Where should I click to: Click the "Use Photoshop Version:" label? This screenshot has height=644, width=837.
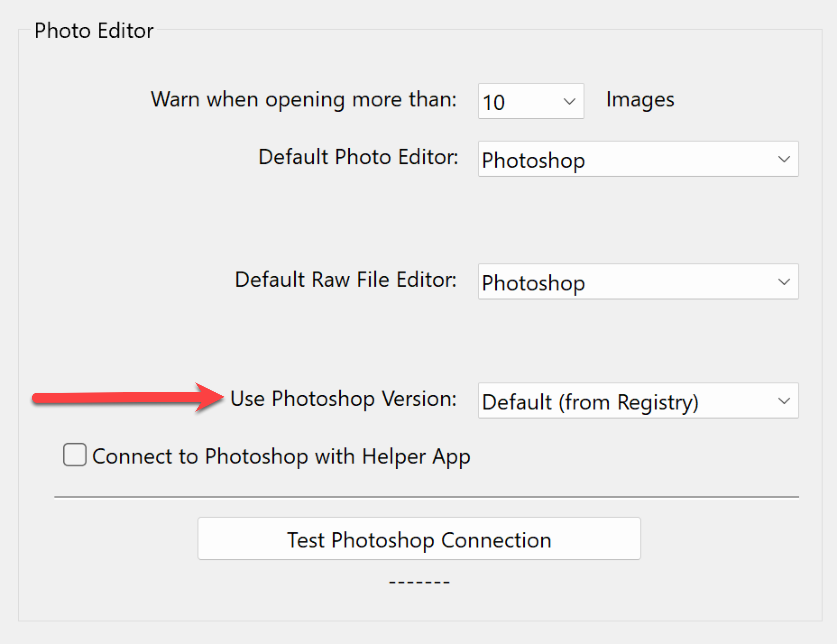coord(343,399)
